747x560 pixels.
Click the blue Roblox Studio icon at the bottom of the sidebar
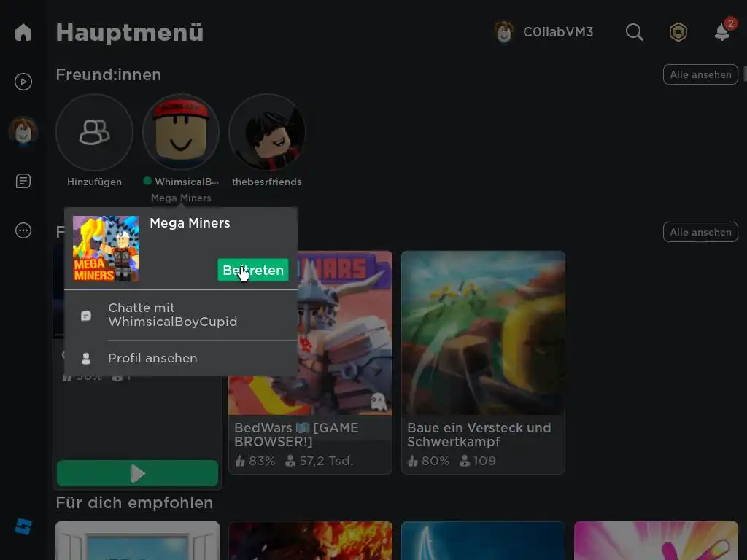pyautogui.click(x=23, y=526)
